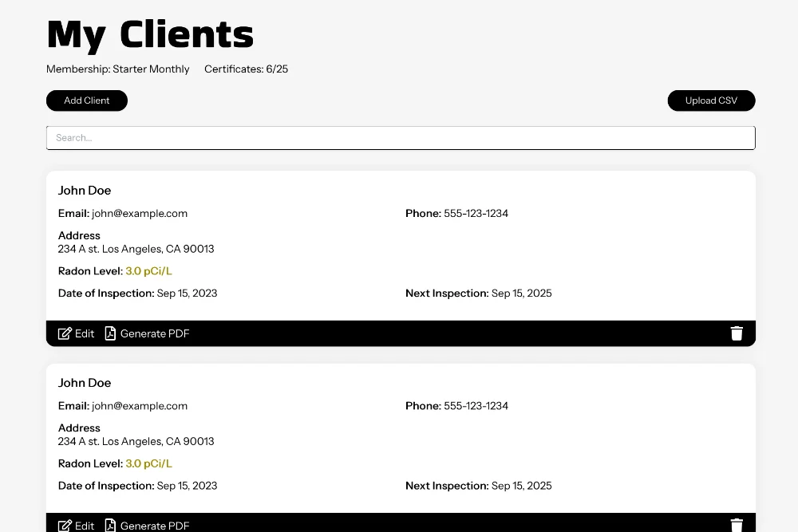Click the first card's phone number 555-123-1234
Image resolution: width=798 pixels, height=532 pixels.
click(476, 213)
